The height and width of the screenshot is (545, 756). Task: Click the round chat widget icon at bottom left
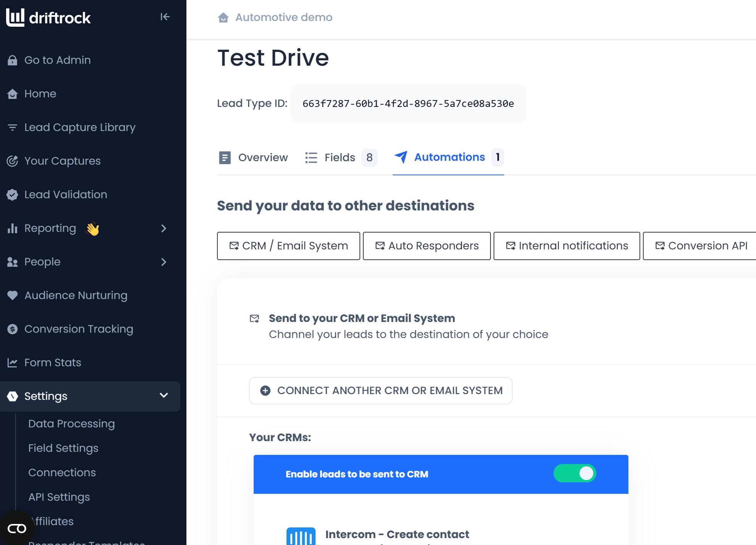[x=17, y=529]
